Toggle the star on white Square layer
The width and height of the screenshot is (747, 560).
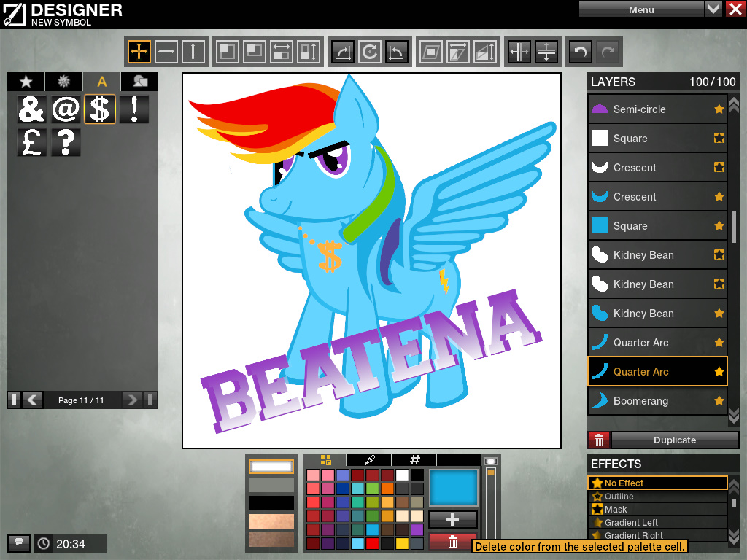click(x=719, y=138)
